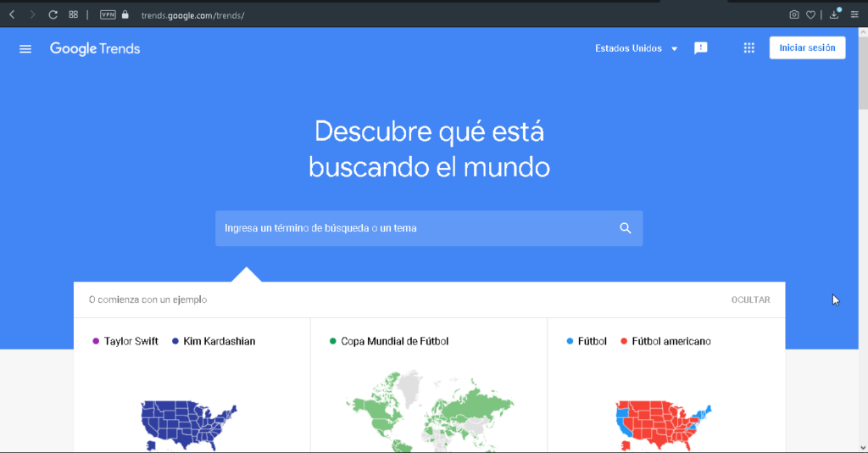Take a snapshot with the camera icon
The width and height of the screenshot is (868, 453).
[793, 15]
